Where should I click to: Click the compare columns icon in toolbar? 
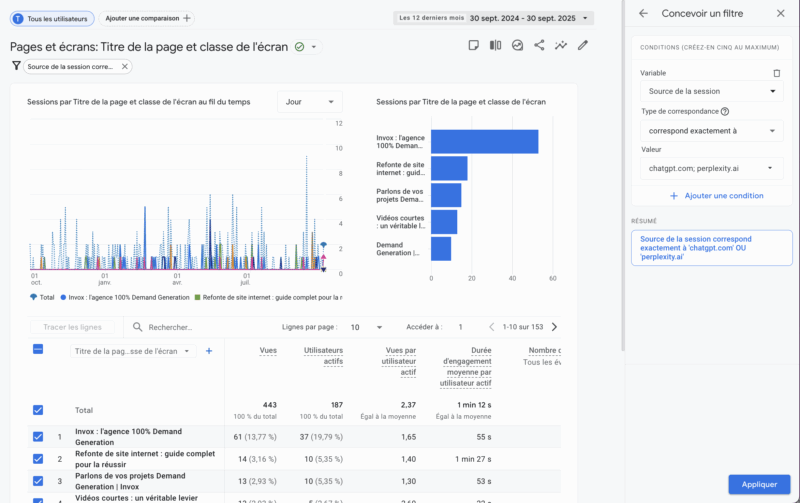pyautogui.click(x=495, y=45)
